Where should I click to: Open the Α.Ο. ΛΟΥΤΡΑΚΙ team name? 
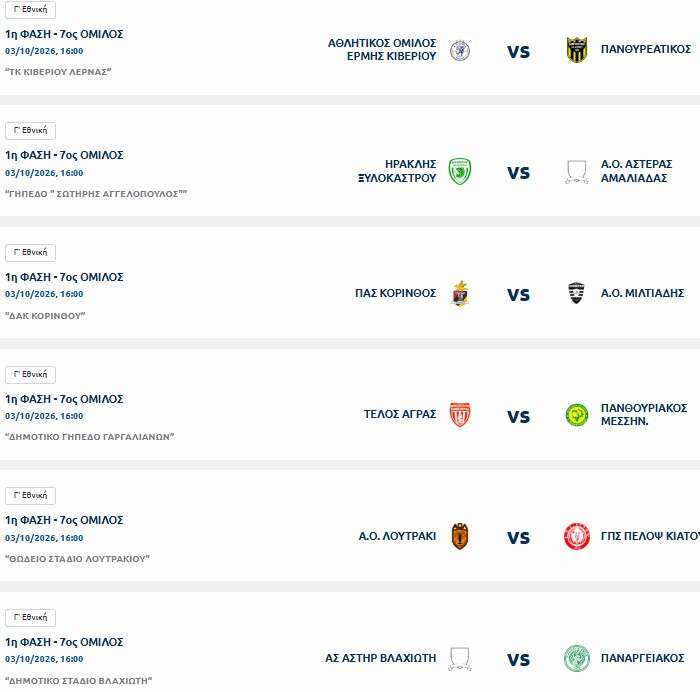[x=397, y=536]
